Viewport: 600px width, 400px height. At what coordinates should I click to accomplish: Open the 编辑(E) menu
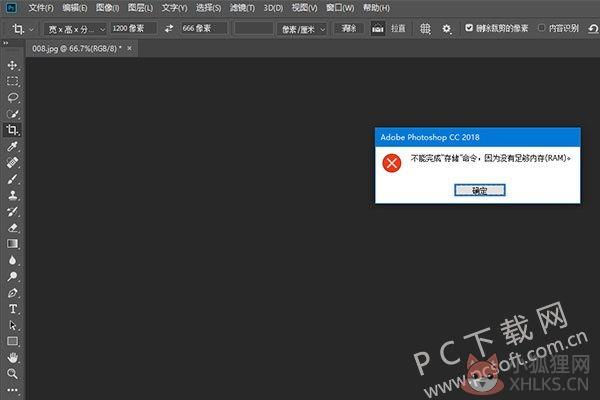click(x=75, y=8)
